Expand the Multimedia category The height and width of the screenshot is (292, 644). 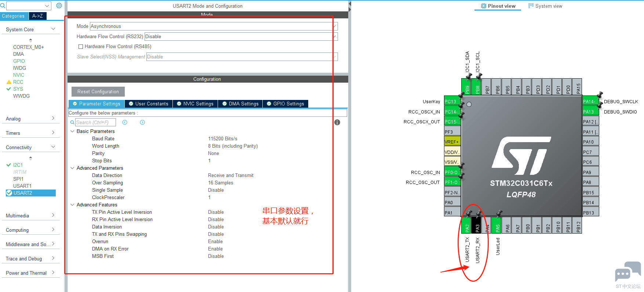pyautogui.click(x=53, y=215)
